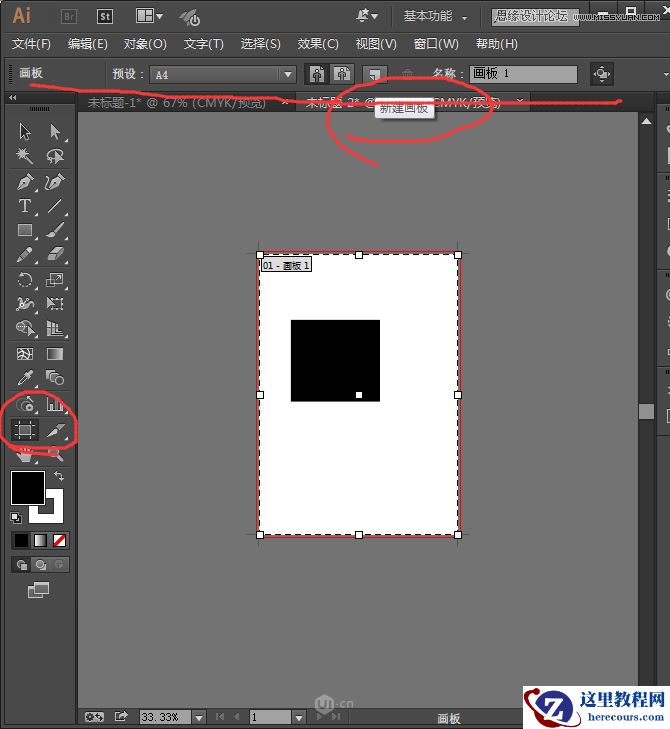Enable Draw Normal mode

pos(21,565)
